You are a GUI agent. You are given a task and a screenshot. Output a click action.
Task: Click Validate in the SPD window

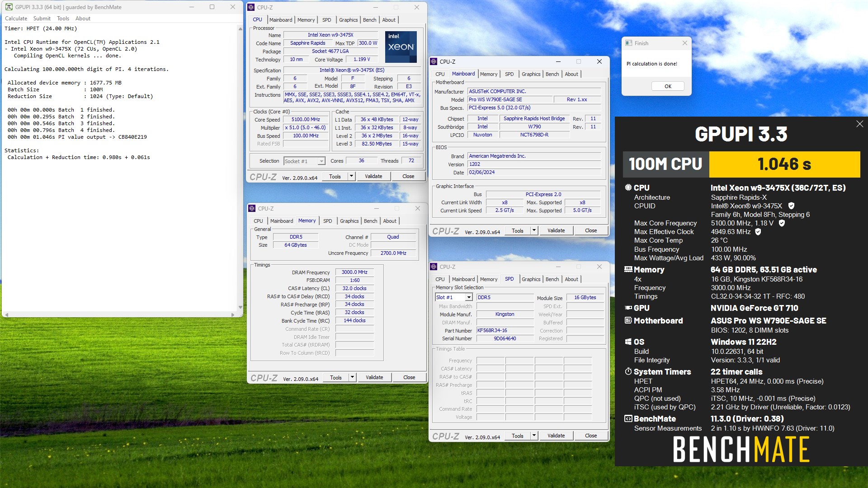point(556,436)
